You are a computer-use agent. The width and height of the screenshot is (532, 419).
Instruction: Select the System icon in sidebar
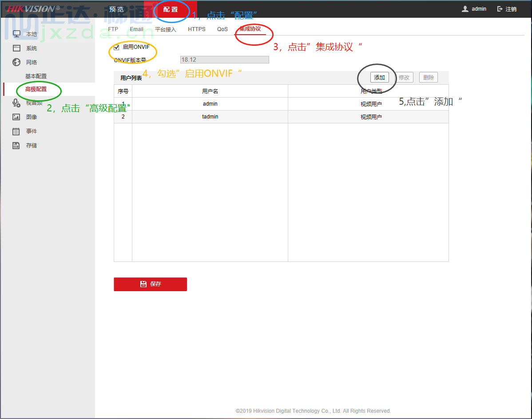pyautogui.click(x=16, y=48)
